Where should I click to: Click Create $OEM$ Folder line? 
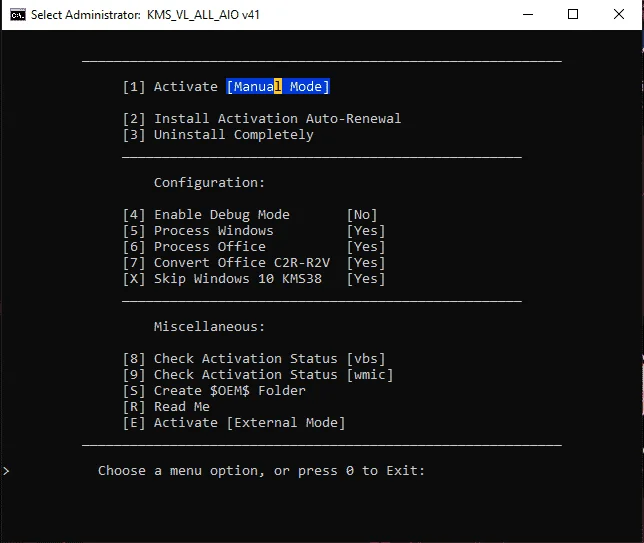[x=214, y=391]
